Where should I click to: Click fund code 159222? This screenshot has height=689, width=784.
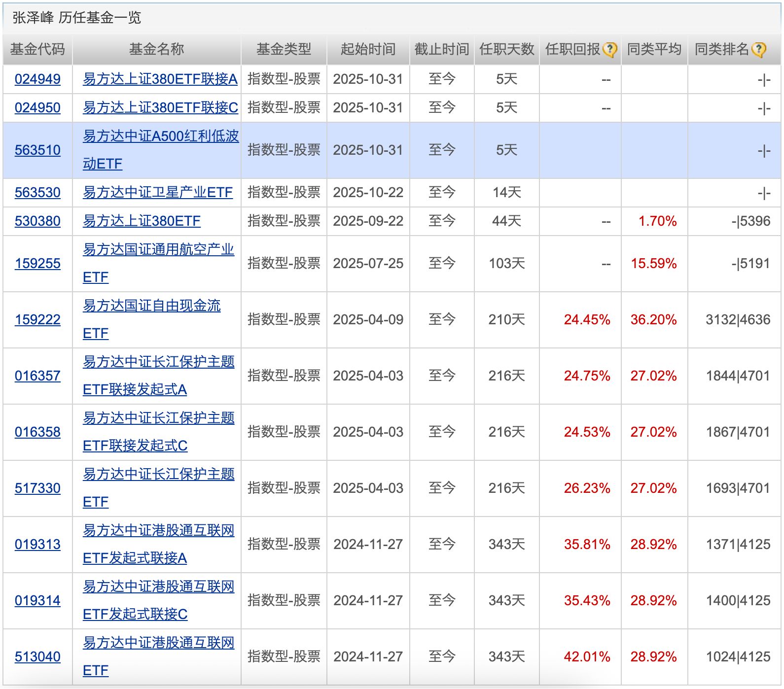pos(37,319)
